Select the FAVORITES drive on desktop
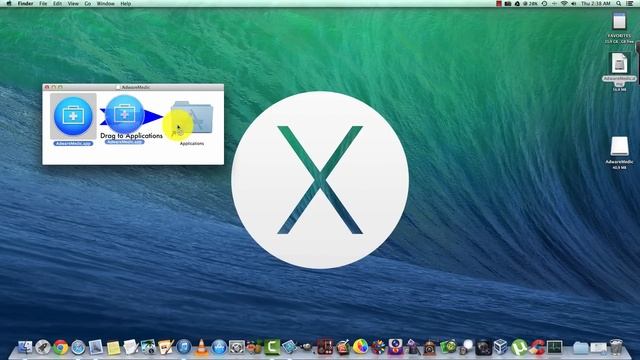640x360 pixels. tap(619, 28)
